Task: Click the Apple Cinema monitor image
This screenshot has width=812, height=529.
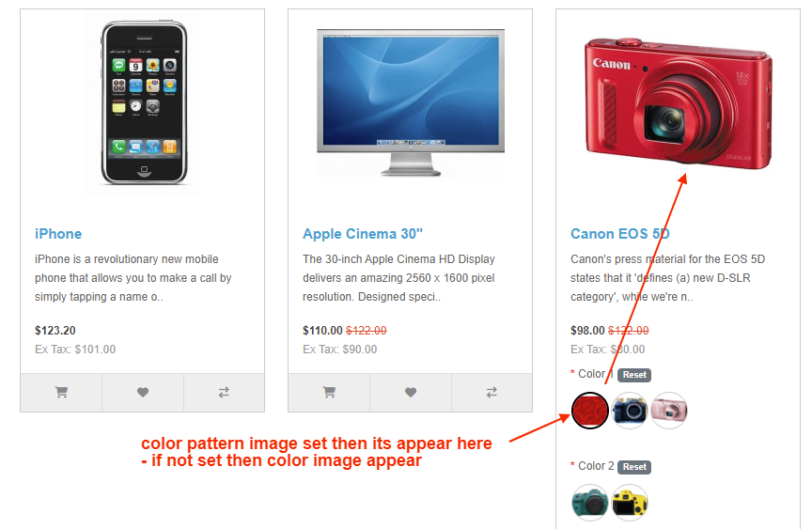Action: tap(411, 102)
